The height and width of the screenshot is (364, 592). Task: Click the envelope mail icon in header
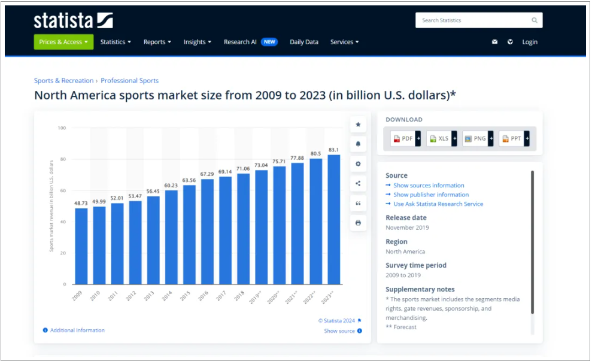[x=494, y=42]
